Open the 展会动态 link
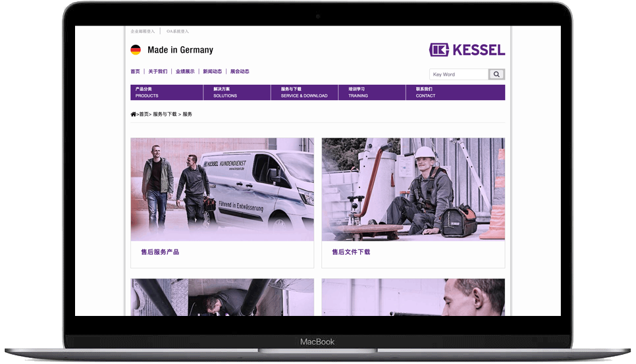Screen dimensions: 636x364 pyautogui.click(x=240, y=71)
